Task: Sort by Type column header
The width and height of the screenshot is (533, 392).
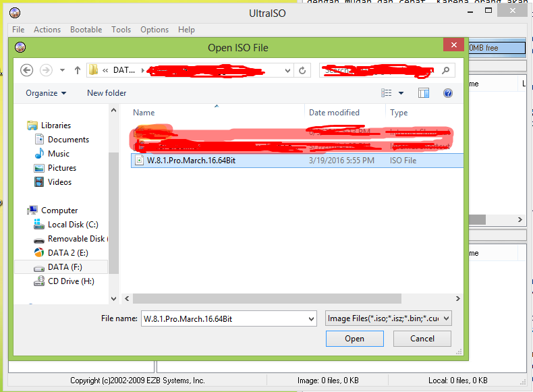Action: [x=399, y=113]
